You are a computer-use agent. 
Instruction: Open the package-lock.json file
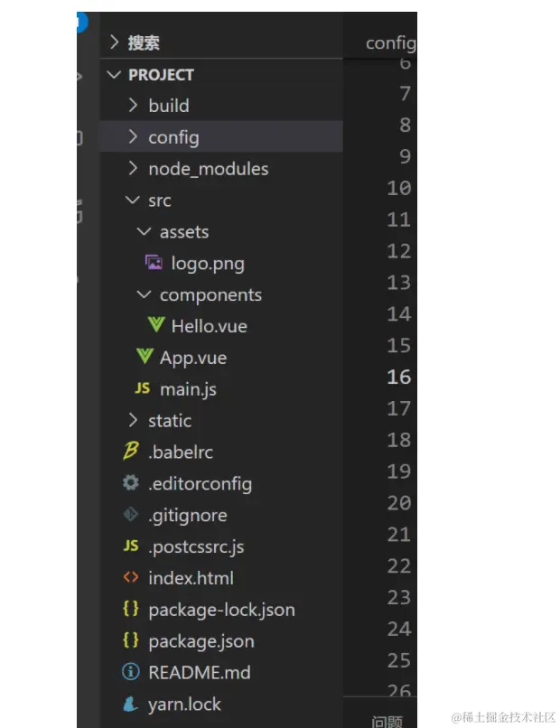click(221, 610)
